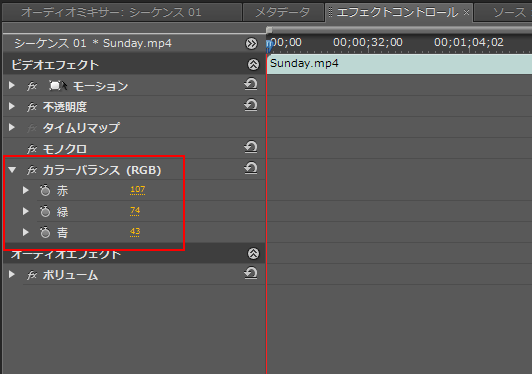Toggle fx for カラーバランス (RGB) effect
The height and width of the screenshot is (374, 532).
click(32, 170)
